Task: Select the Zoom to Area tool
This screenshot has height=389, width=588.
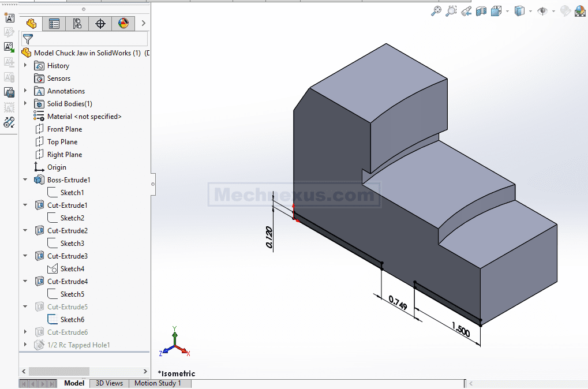Action: (451, 11)
